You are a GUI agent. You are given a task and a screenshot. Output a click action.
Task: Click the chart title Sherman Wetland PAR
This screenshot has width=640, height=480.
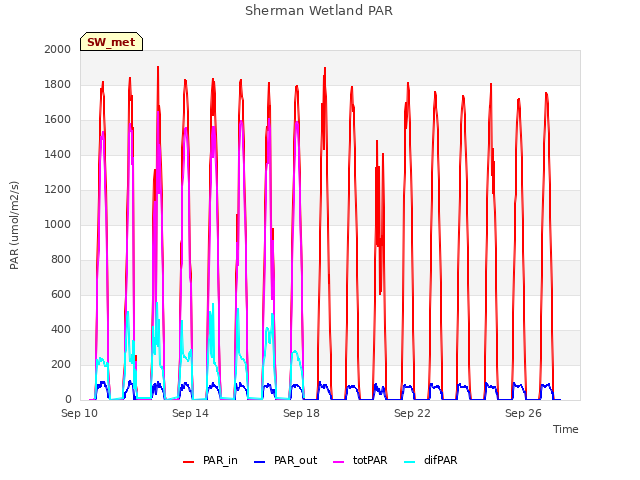point(319,11)
